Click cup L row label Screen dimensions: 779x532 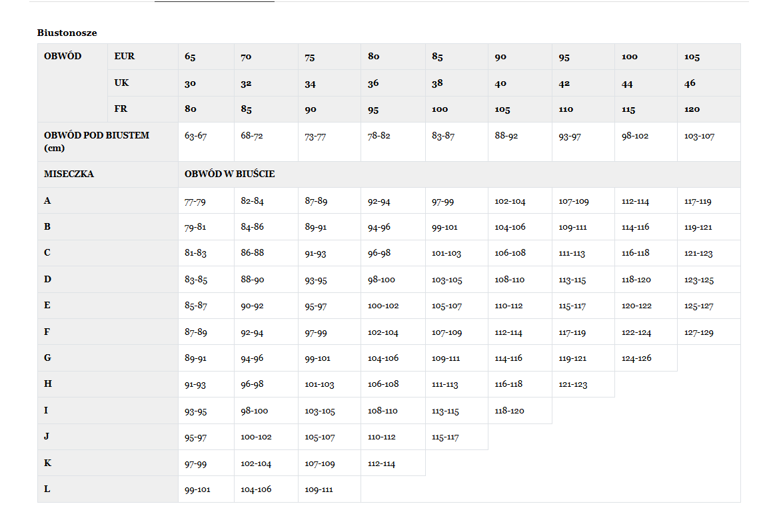(47, 489)
